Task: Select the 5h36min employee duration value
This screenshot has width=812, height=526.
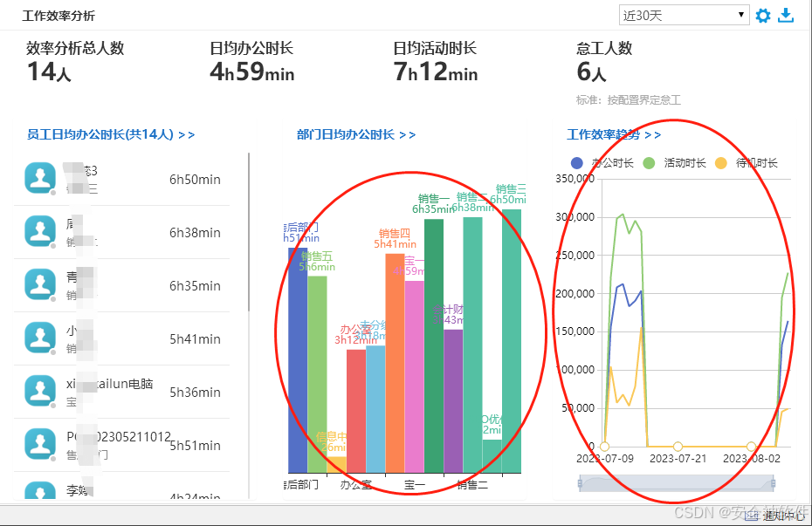Action: point(195,393)
